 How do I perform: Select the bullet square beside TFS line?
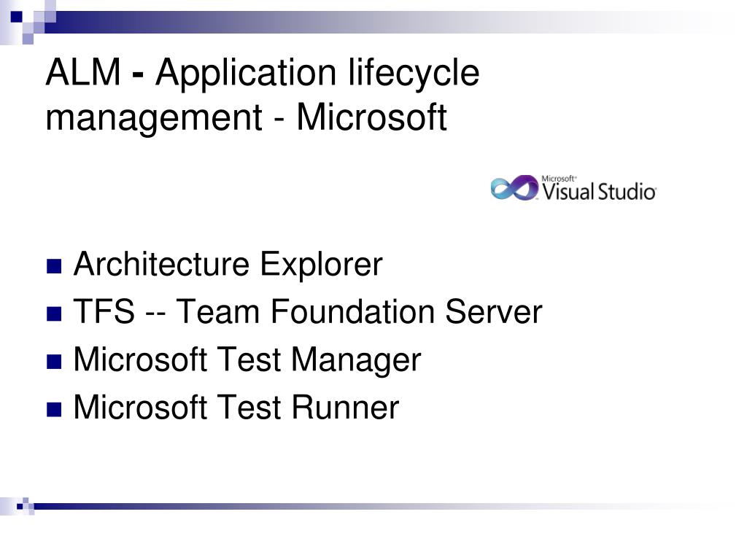[x=54, y=314]
